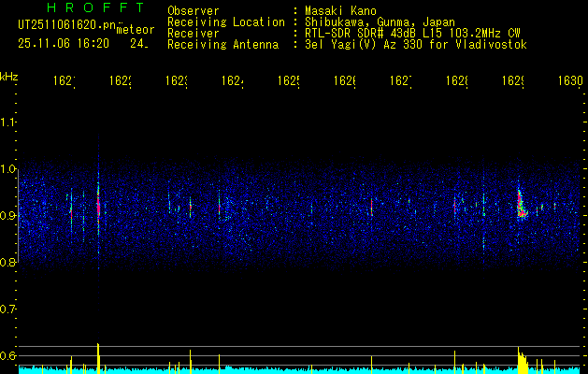Click the 0.7 frequency axis label
The image size is (588, 374).
7,309
